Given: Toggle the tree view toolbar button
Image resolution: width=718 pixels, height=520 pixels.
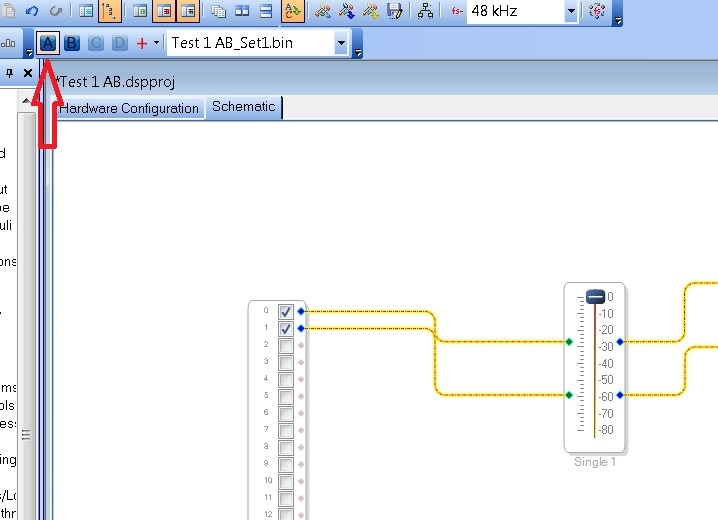Looking at the screenshot, I should pyautogui.click(x=110, y=11).
